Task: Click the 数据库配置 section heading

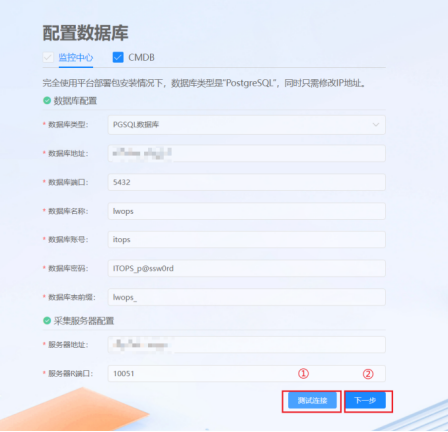Action: (75, 101)
